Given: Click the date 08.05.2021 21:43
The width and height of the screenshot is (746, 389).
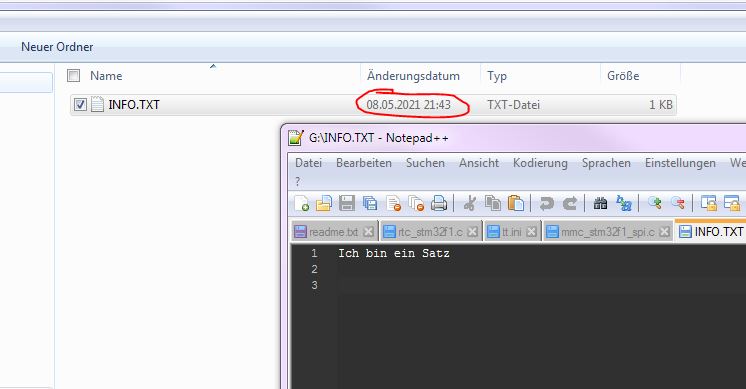Looking at the screenshot, I should [408, 105].
